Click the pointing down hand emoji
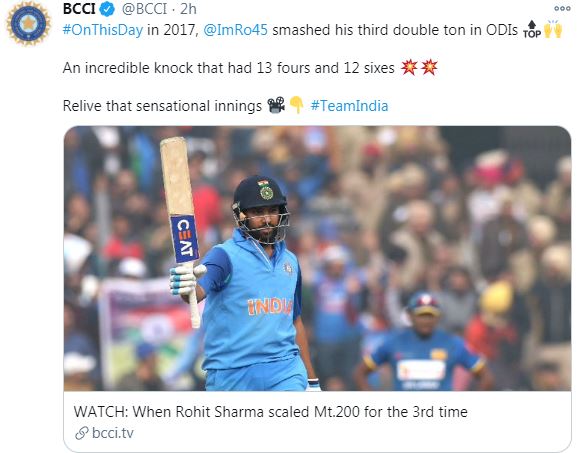580x453 pixels. point(297,105)
